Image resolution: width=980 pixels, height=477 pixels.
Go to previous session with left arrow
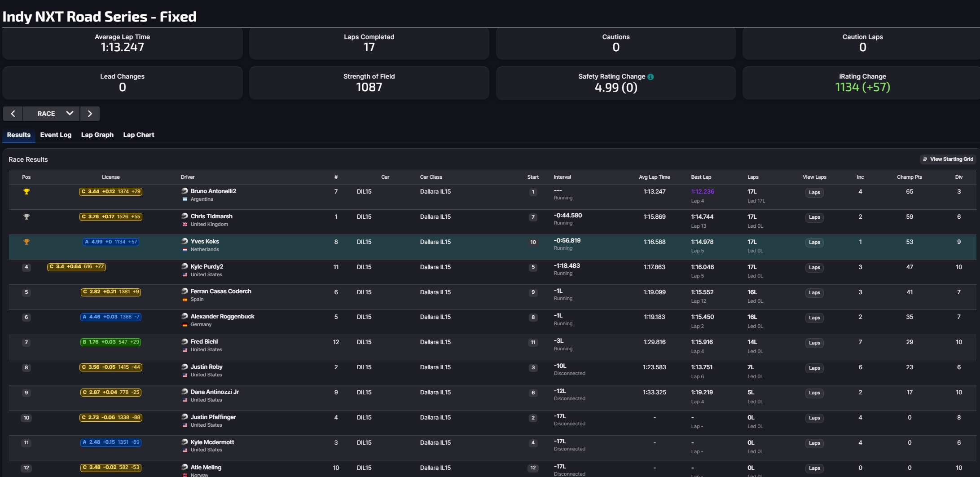[13, 114]
